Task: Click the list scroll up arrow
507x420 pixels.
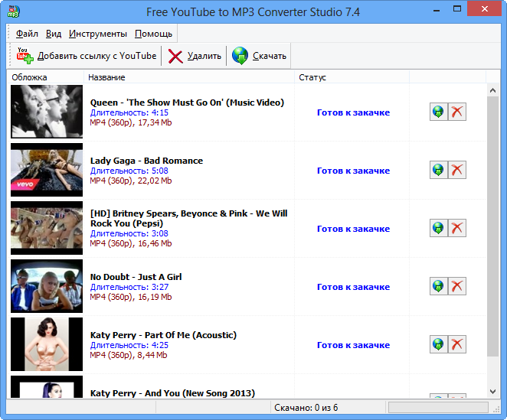Action: [x=492, y=90]
